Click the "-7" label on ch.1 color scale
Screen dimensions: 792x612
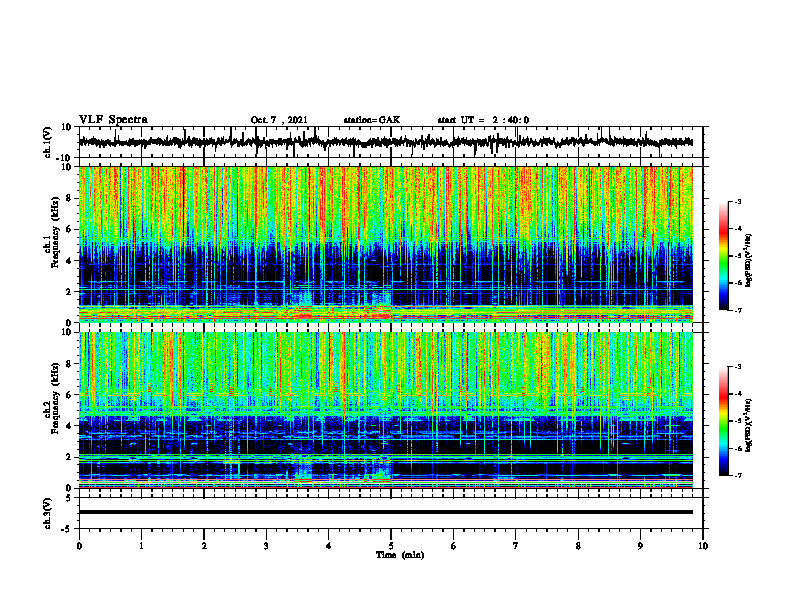click(738, 310)
